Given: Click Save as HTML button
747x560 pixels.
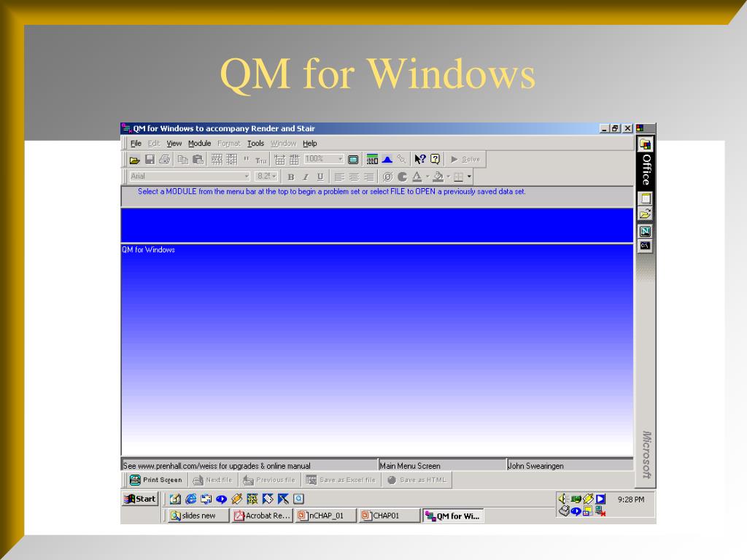Looking at the screenshot, I should pos(417,480).
